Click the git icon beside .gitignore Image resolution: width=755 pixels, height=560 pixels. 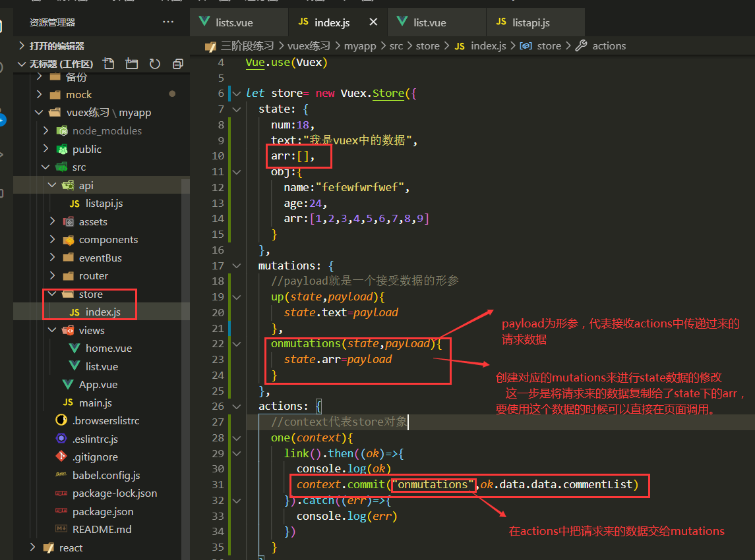(61, 456)
